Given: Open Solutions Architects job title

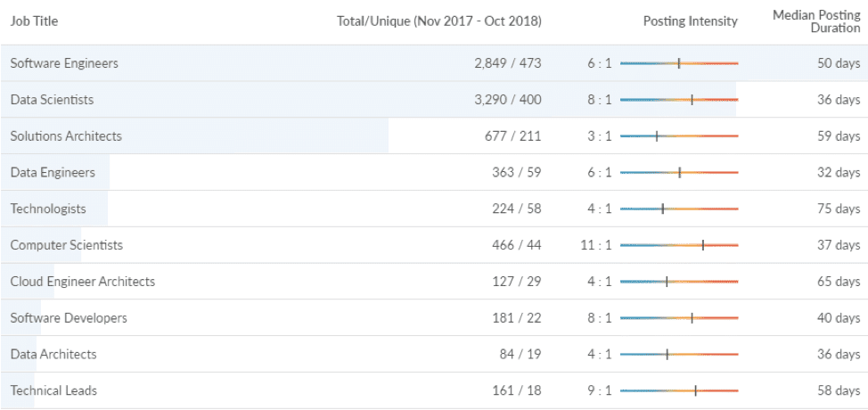Looking at the screenshot, I should [66, 136].
